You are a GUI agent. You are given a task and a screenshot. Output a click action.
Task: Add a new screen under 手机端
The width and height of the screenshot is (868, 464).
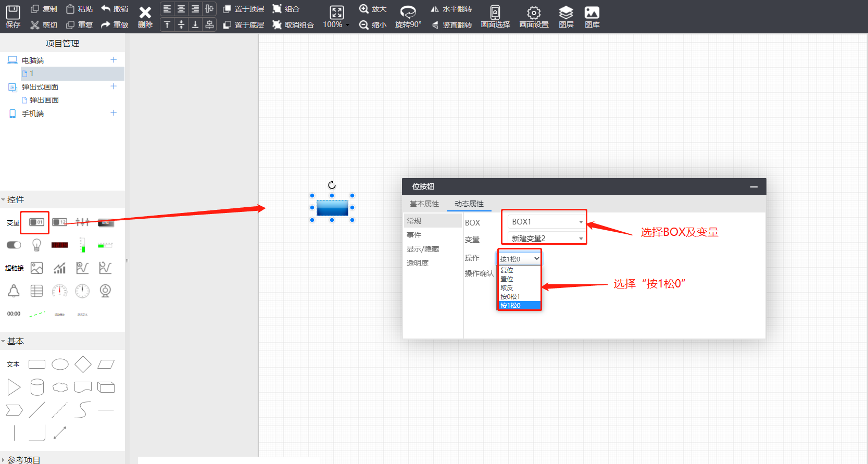click(114, 113)
